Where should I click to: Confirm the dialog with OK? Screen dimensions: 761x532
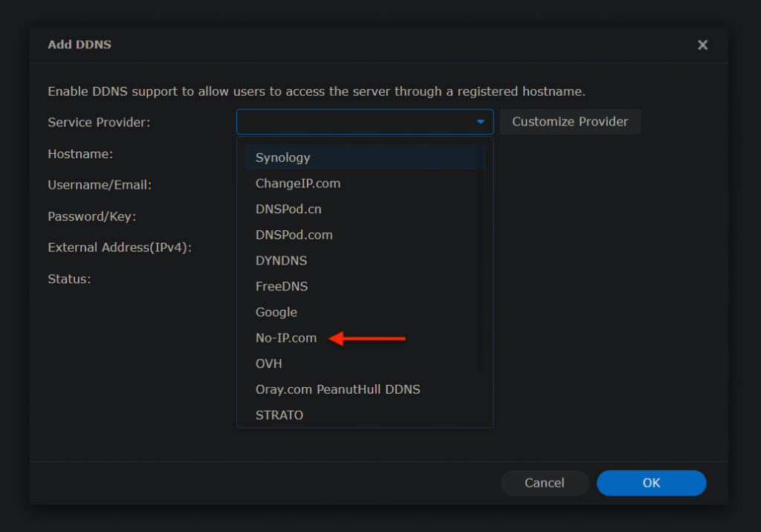[651, 483]
